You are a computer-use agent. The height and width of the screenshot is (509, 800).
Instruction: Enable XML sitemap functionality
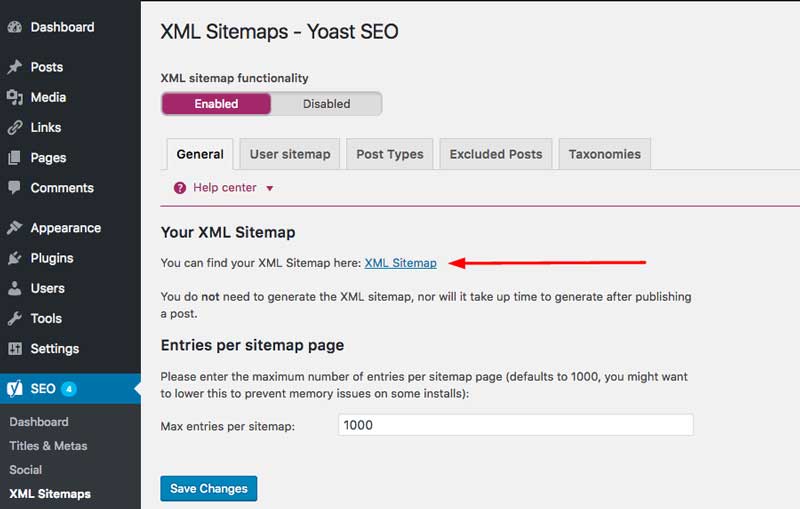(216, 104)
